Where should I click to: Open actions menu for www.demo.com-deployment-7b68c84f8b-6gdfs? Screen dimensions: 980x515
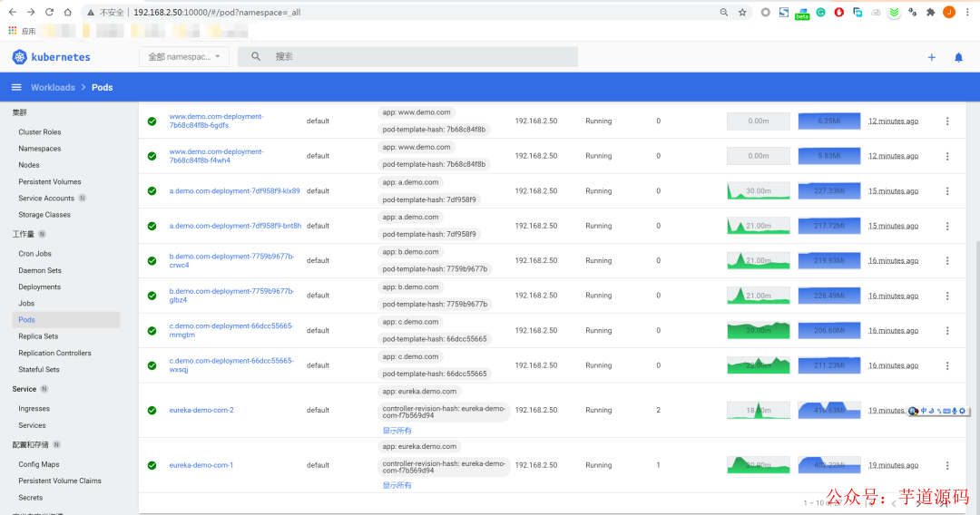[x=947, y=121]
